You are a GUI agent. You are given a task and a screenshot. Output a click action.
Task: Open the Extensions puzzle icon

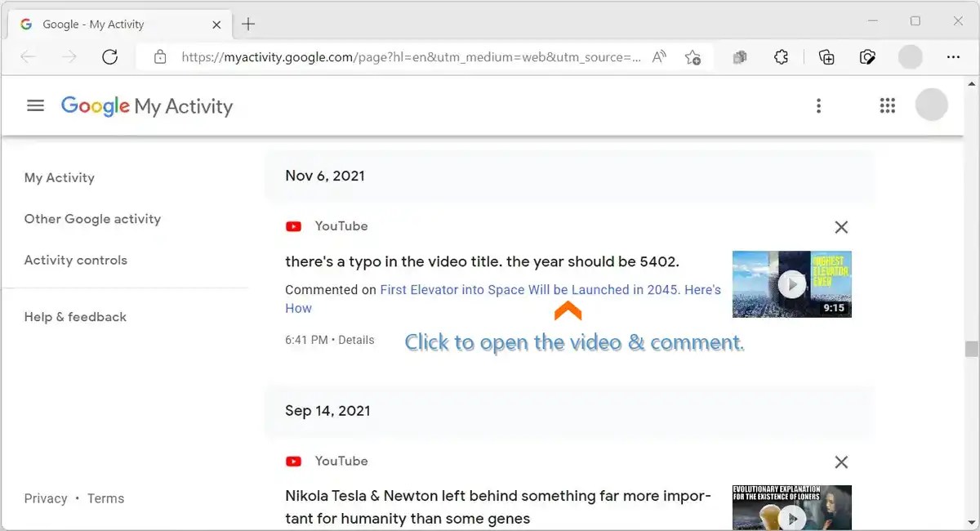click(781, 57)
